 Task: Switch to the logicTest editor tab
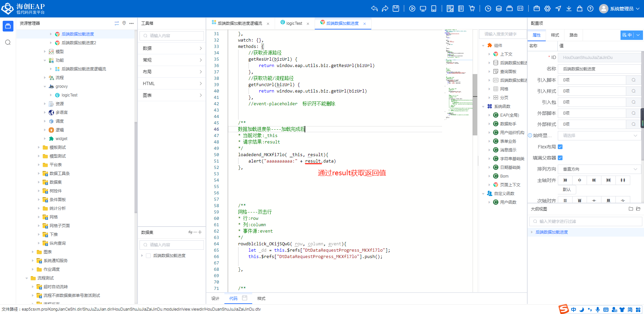(x=294, y=23)
